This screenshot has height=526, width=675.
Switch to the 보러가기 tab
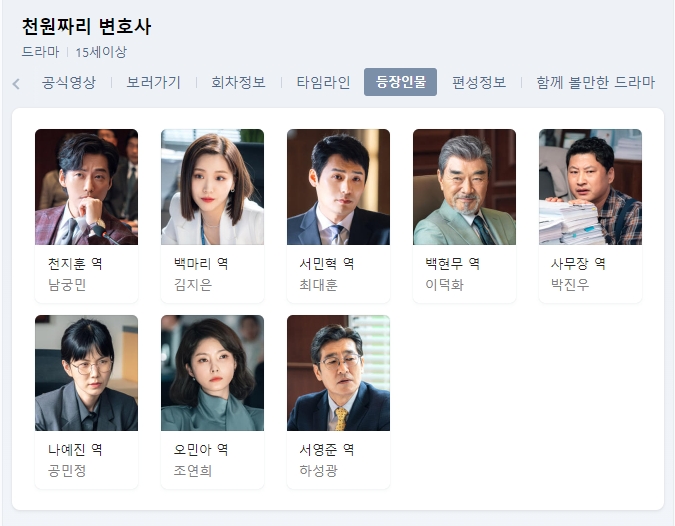tap(154, 82)
